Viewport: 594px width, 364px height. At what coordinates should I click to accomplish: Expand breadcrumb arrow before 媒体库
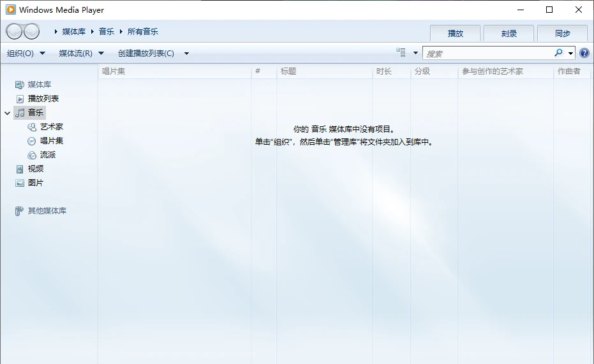56,32
